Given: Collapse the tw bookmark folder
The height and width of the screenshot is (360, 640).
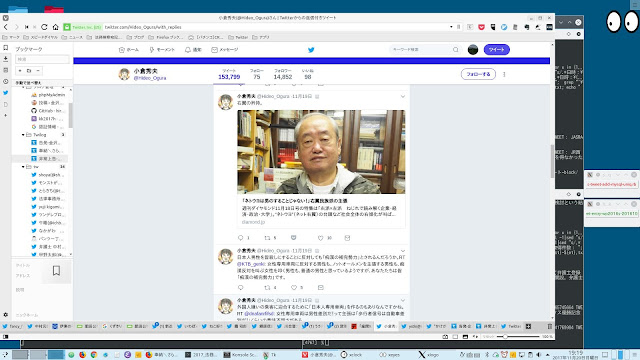Looking at the screenshot, I should point(23,167).
